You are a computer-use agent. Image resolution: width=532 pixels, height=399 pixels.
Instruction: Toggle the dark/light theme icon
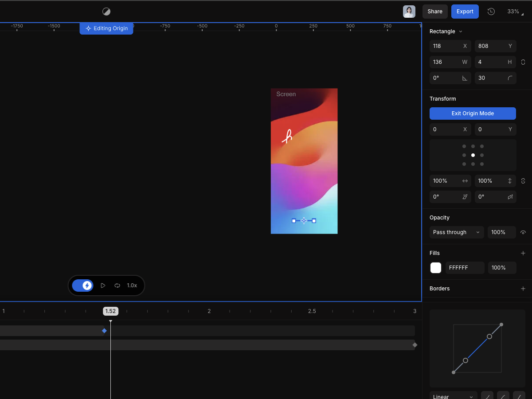coord(106,12)
